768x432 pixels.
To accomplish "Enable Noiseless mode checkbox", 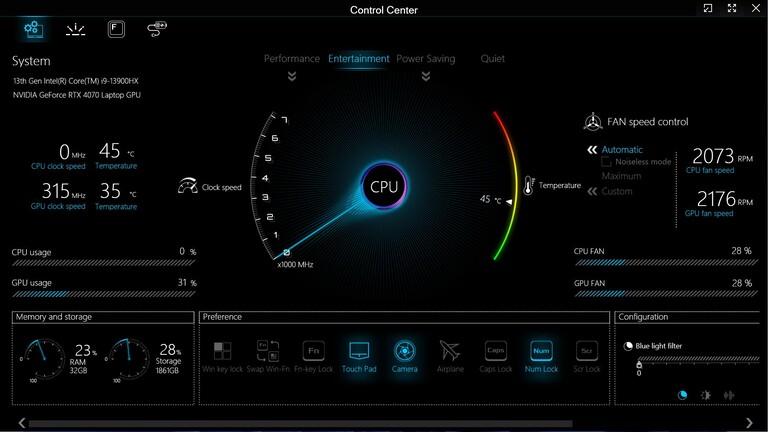I will point(606,162).
